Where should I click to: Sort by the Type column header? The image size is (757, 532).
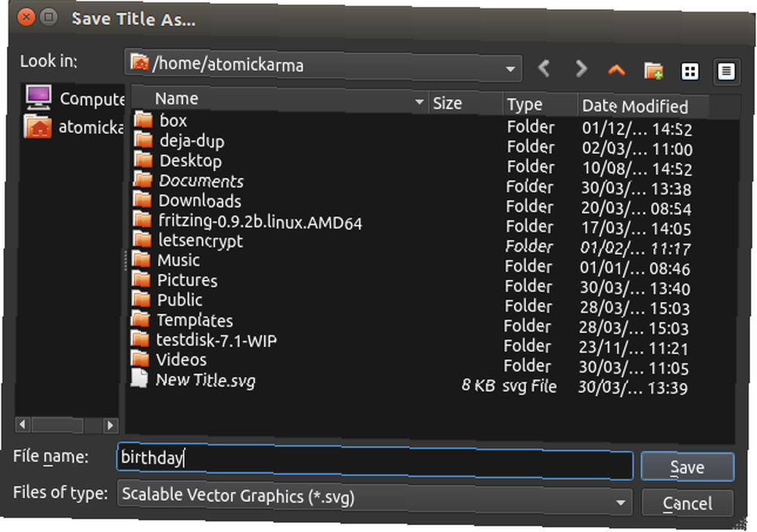pyautogui.click(x=540, y=104)
